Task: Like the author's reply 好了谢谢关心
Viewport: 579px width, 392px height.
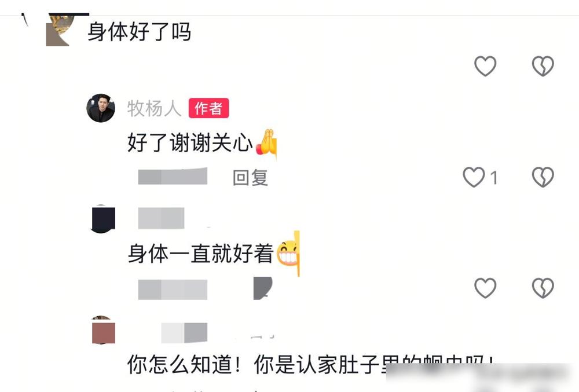Action: pos(474,177)
